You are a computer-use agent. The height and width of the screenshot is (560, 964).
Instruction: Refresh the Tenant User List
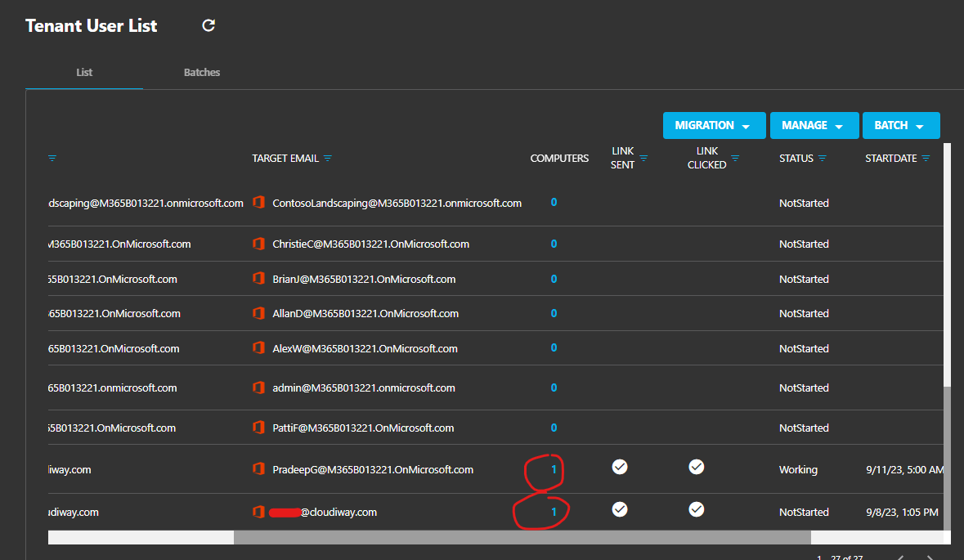[208, 25]
